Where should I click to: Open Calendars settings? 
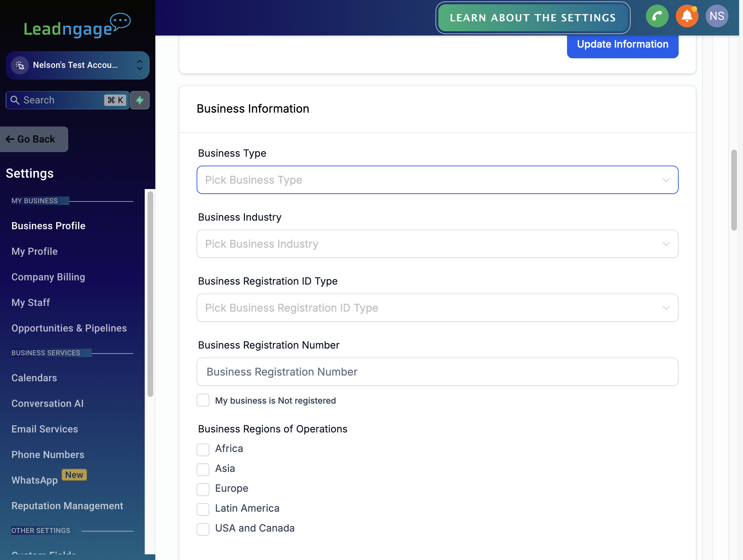tap(34, 378)
